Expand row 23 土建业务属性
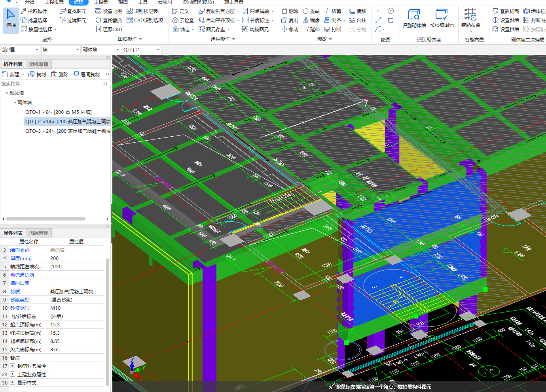546x392 pixels. pos(13,374)
